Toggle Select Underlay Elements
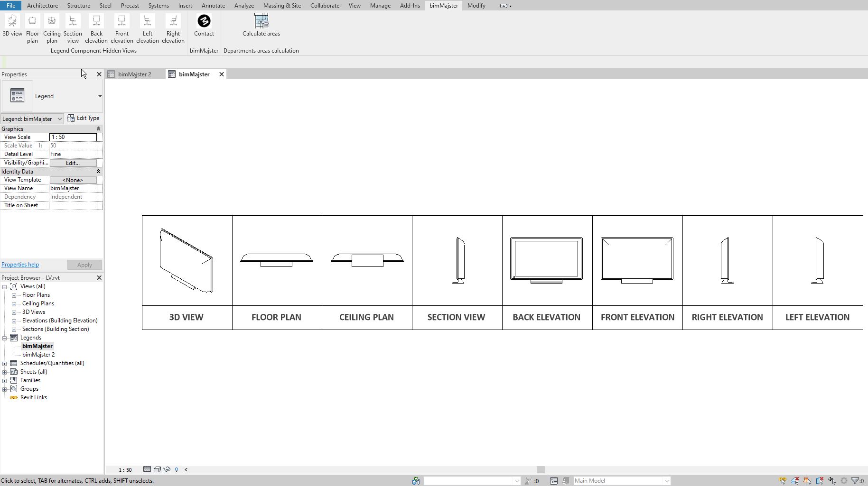The height and width of the screenshot is (486, 868). 795,481
